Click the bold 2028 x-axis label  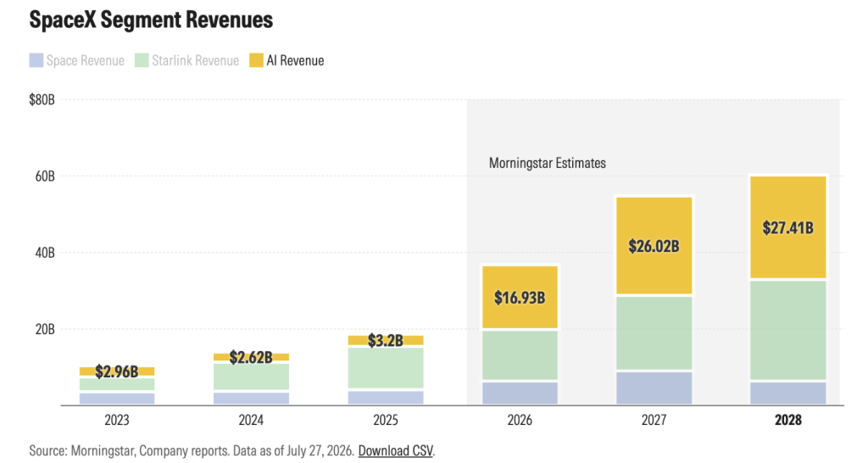[x=787, y=420]
